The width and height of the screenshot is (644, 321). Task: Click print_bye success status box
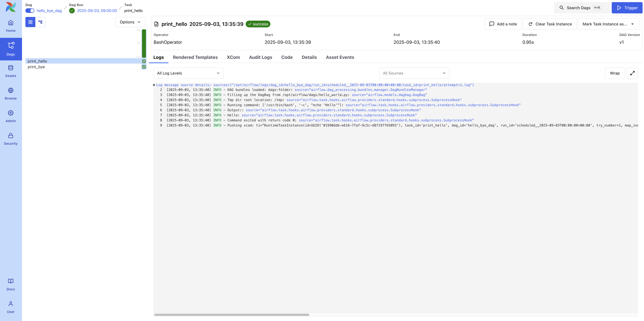pyautogui.click(x=144, y=67)
